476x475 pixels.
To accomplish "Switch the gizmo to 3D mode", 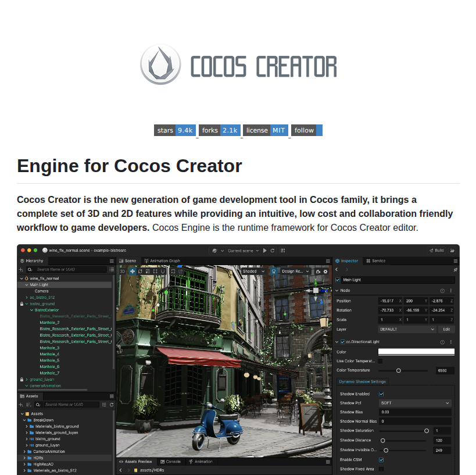I will pyautogui.click(x=123, y=271).
